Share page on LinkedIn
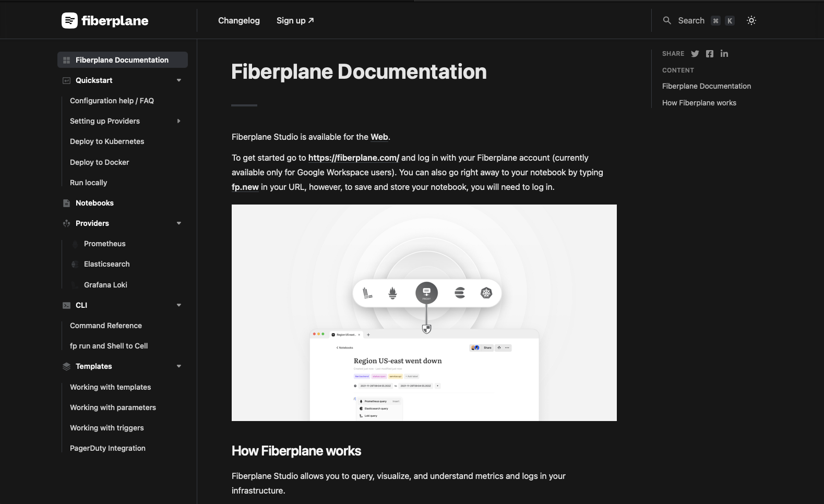824x504 pixels. 724,54
